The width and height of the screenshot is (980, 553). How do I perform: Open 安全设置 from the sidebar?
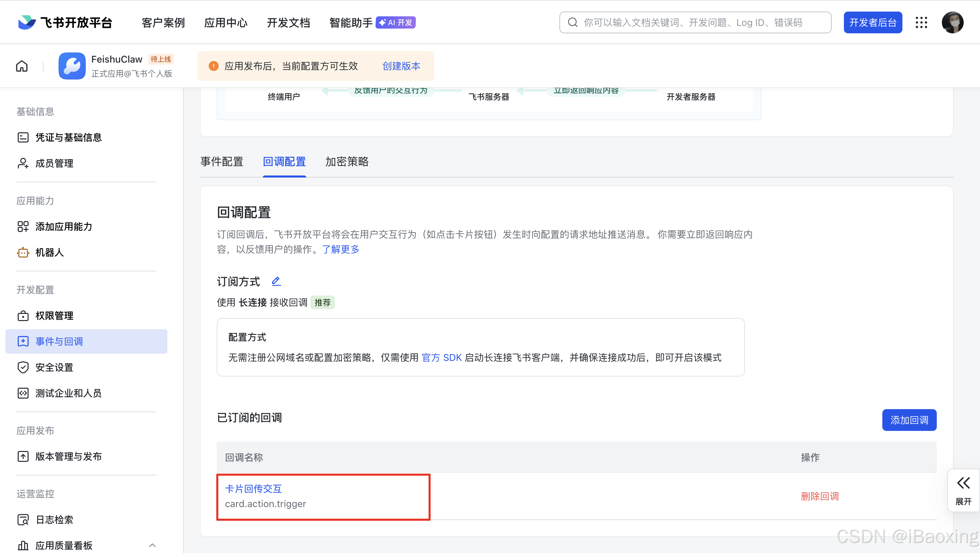[54, 367]
